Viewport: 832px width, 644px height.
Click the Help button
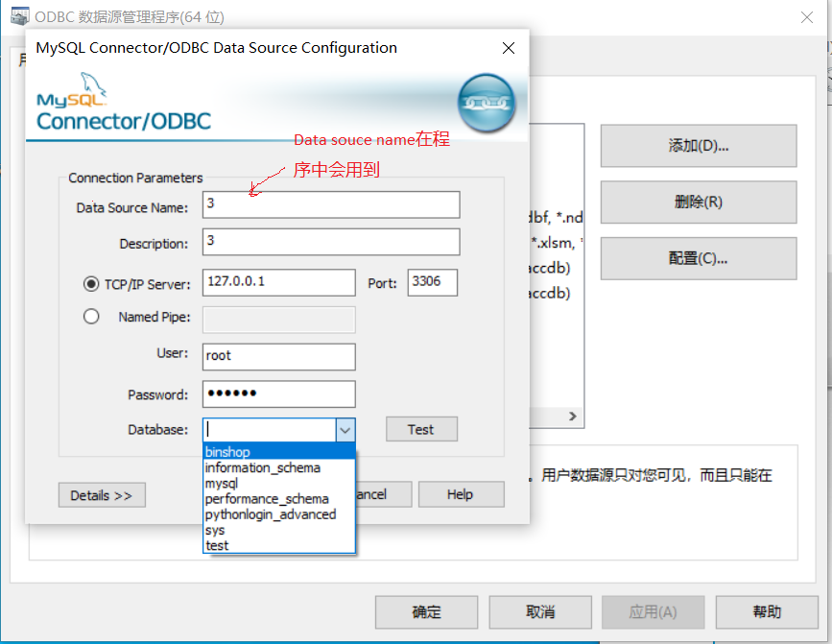point(461,494)
